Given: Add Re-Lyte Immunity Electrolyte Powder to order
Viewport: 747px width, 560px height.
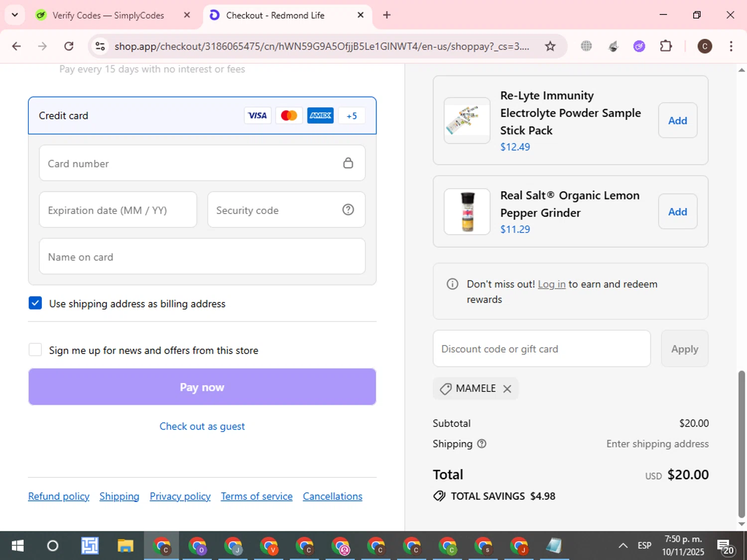Looking at the screenshot, I should coord(678,120).
